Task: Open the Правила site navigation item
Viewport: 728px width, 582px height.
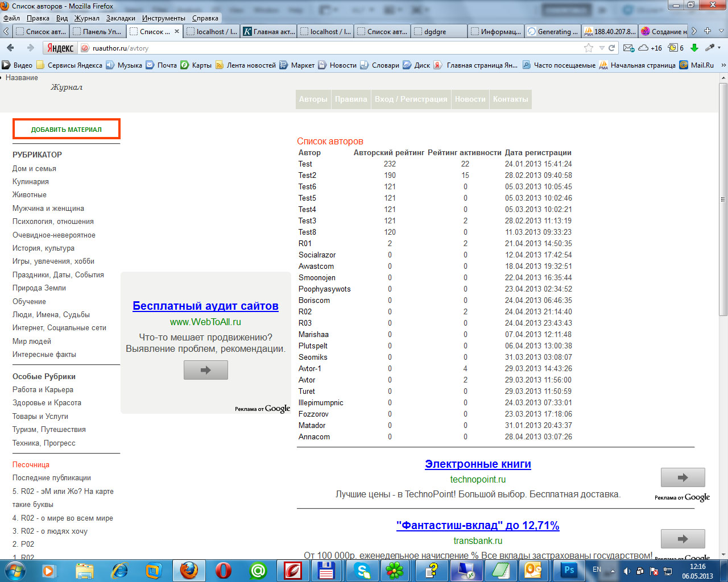Action: point(351,99)
